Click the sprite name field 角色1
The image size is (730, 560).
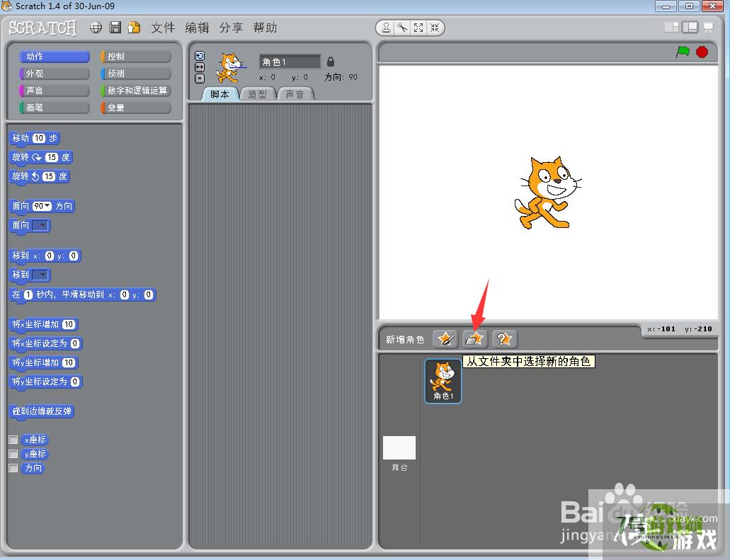coord(290,62)
